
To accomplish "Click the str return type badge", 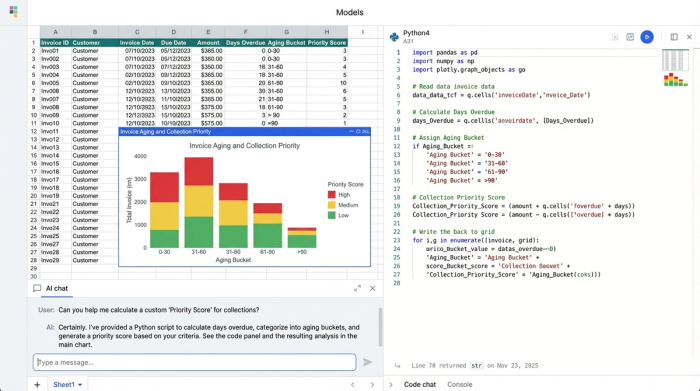I will (x=476, y=366).
